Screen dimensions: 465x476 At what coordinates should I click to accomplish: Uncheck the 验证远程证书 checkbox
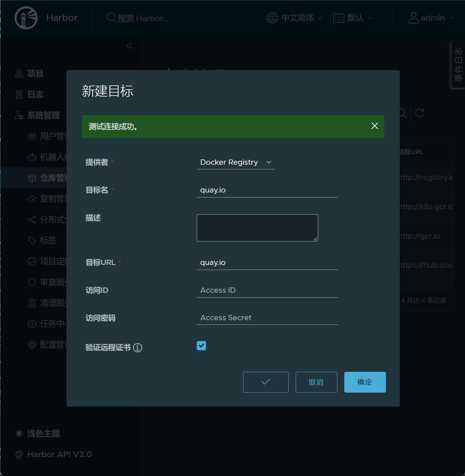click(x=201, y=346)
